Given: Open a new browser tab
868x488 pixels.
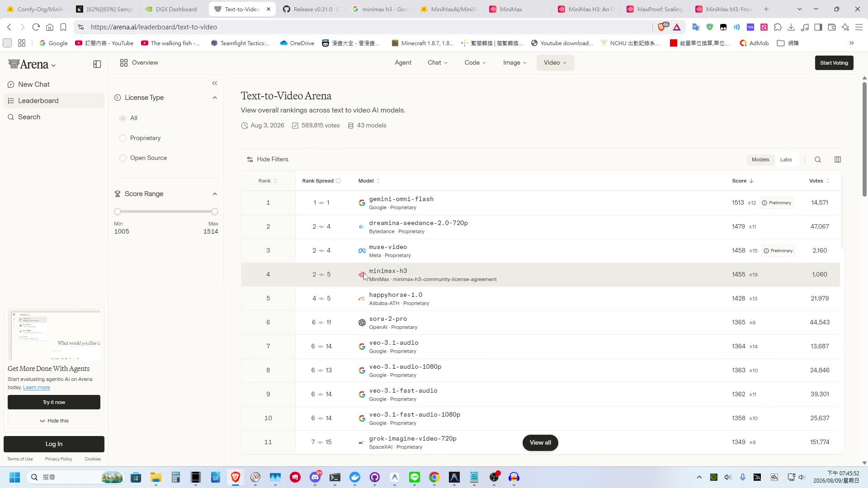Looking at the screenshot, I should point(766,9).
